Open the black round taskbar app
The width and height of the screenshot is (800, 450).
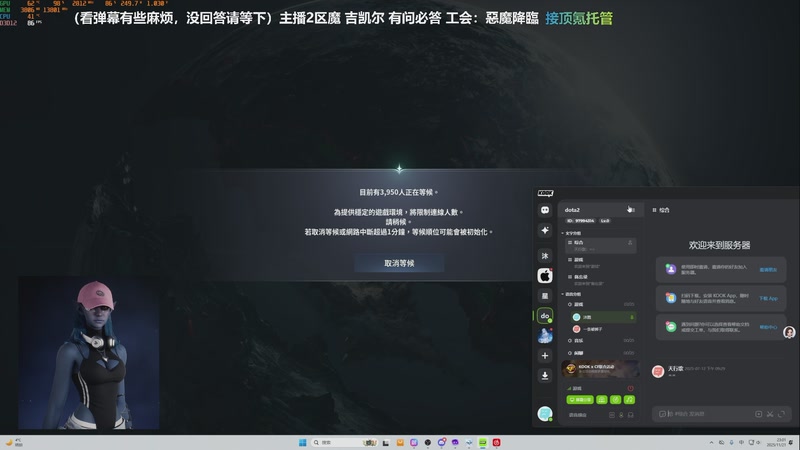tap(428, 442)
